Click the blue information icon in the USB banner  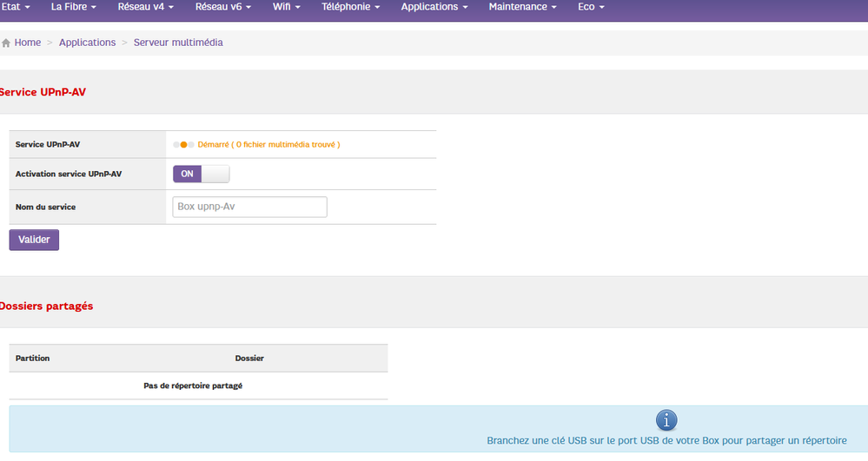(666, 420)
